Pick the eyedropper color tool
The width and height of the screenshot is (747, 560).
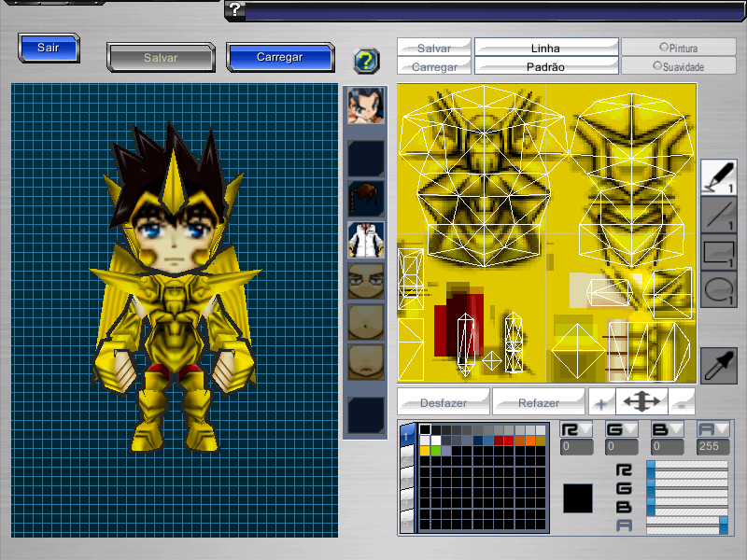719,365
